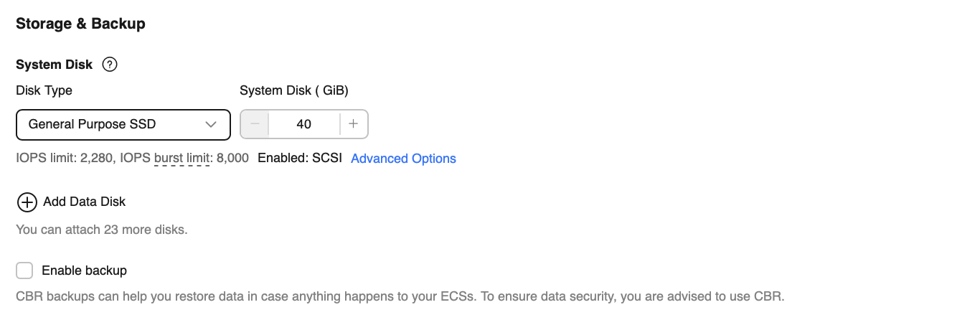The width and height of the screenshot is (980, 320).
Task: Click General Purpose SSD selected value
Action: click(92, 124)
